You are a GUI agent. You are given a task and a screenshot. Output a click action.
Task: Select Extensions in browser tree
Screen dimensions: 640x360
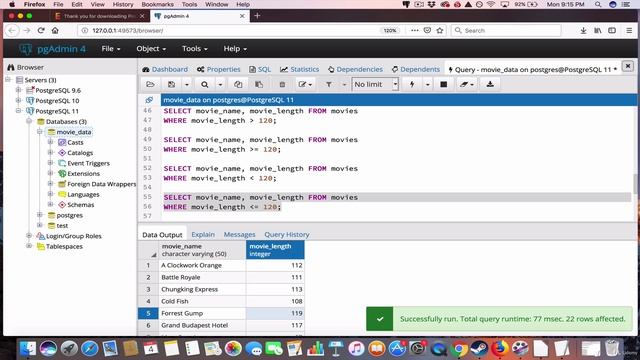click(83, 173)
